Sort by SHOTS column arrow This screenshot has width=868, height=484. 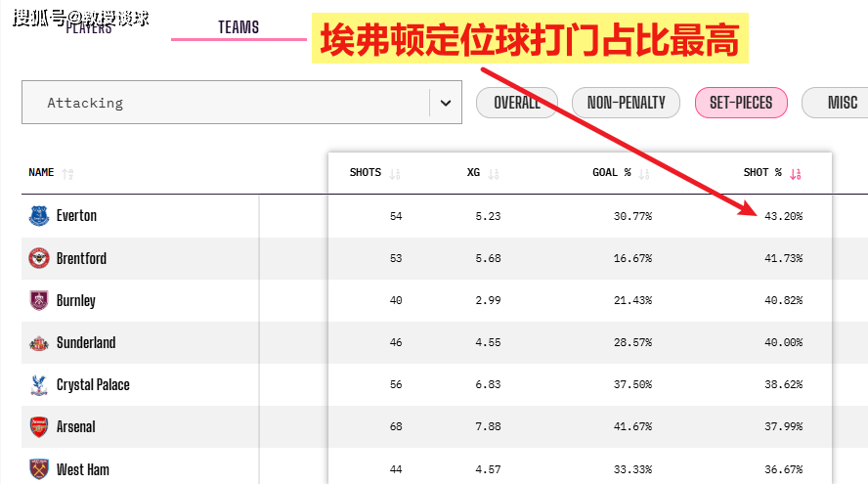[395, 174]
